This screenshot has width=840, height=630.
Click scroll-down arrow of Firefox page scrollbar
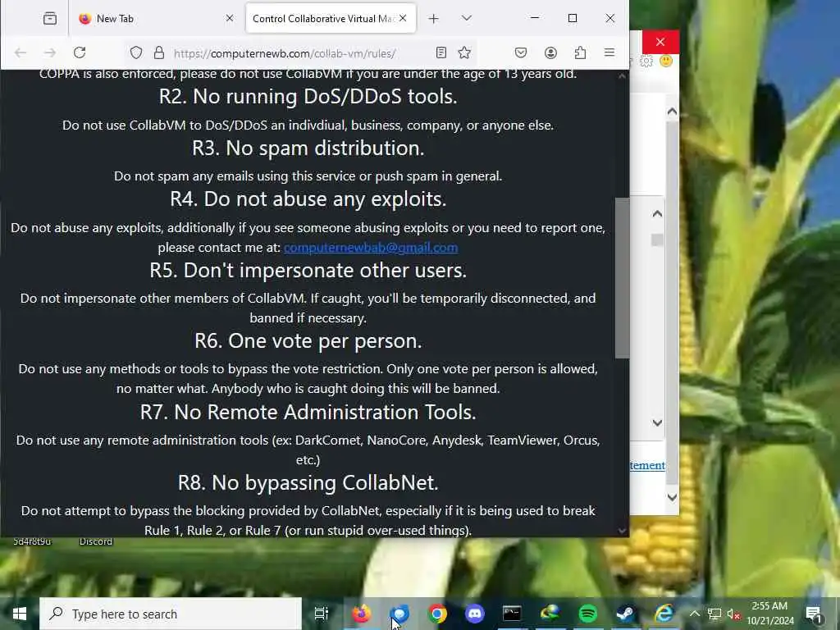622,531
